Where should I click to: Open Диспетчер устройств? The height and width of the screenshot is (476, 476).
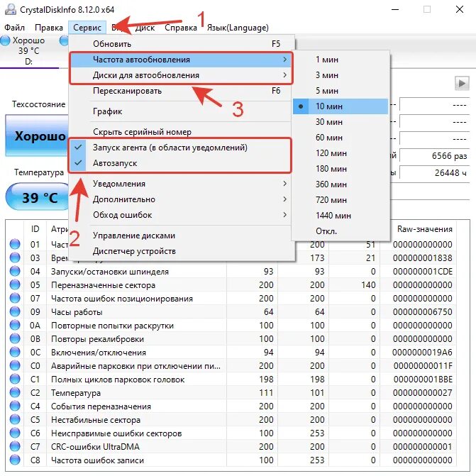(x=181, y=251)
